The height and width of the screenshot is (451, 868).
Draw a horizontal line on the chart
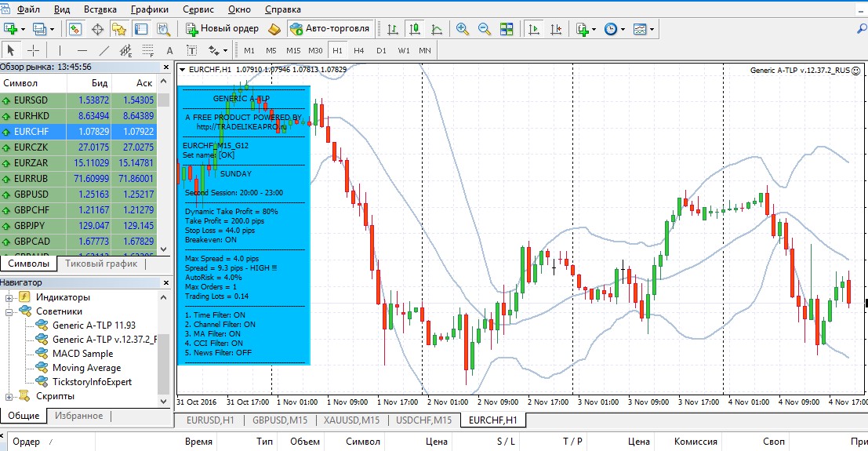tap(82, 50)
